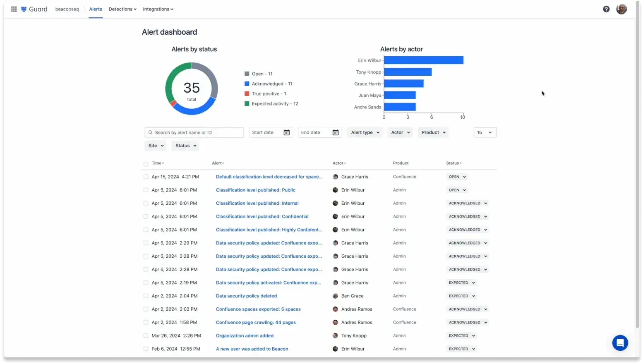Open the Integrations menu
The width and height of the screenshot is (643, 364).
click(158, 9)
